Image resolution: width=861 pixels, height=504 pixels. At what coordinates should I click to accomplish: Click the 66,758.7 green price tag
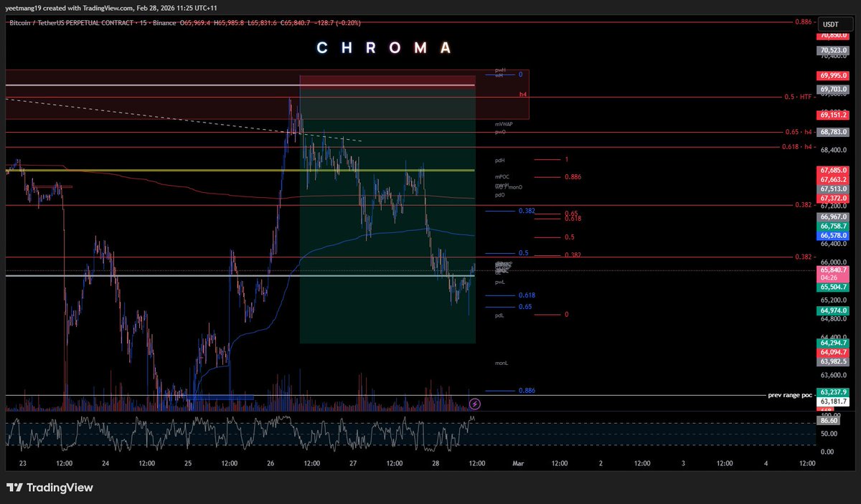pos(834,226)
